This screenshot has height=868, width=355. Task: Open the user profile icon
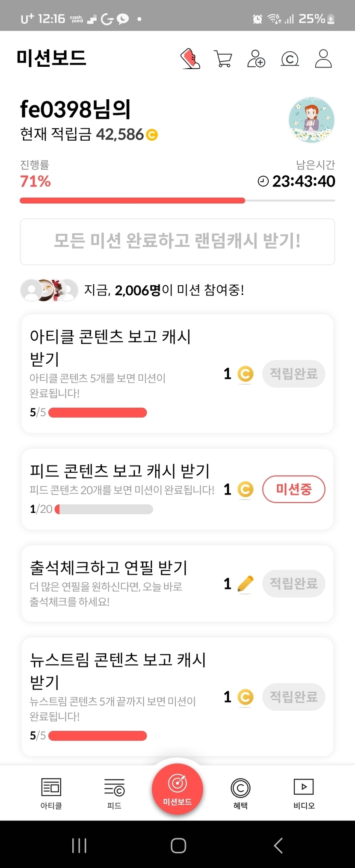(323, 59)
